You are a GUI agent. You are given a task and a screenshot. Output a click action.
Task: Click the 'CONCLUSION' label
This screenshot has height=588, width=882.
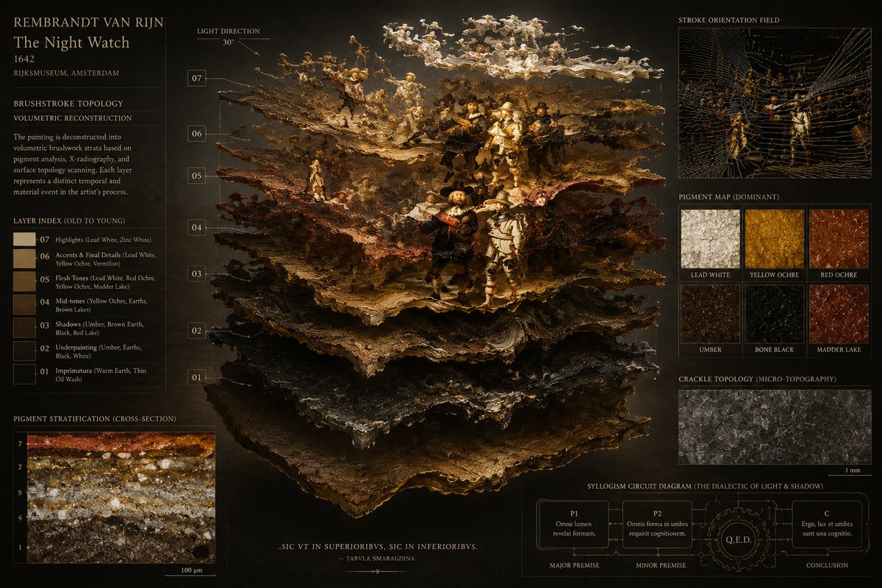coord(826,565)
